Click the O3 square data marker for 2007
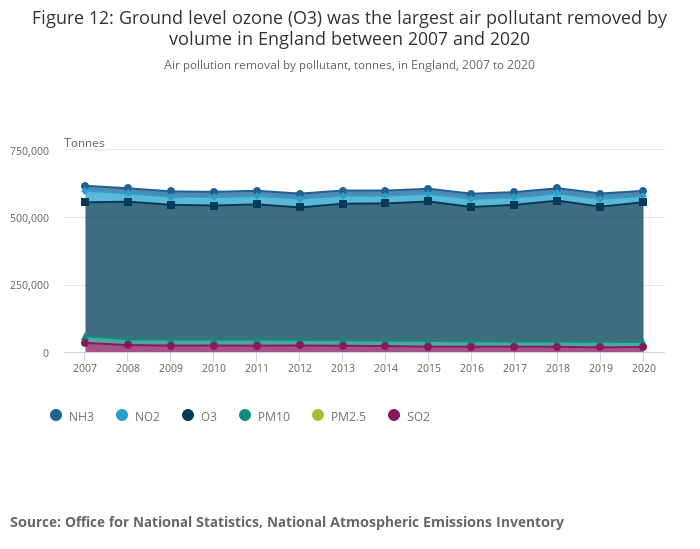 click(x=85, y=202)
